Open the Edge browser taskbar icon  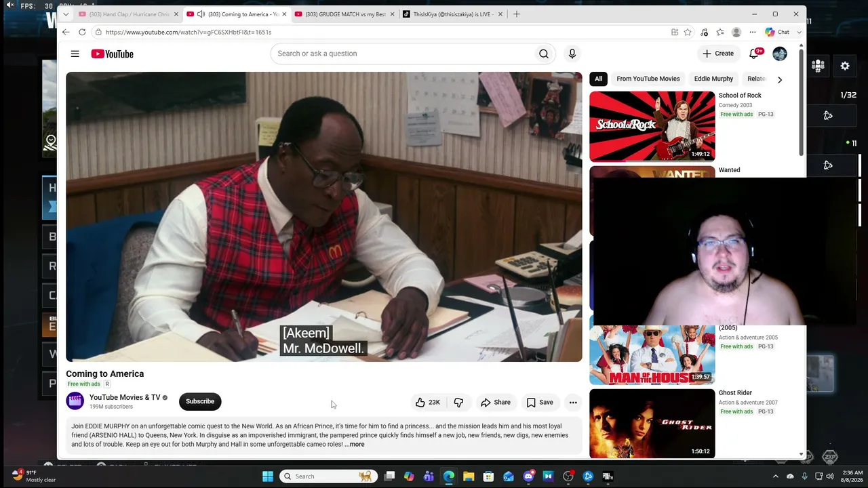(449, 476)
